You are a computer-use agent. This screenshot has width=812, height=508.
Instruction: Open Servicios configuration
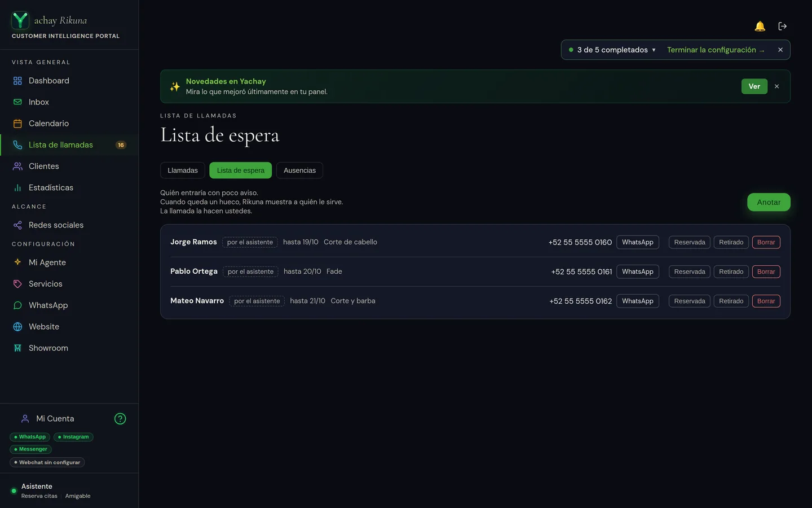[69, 284]
